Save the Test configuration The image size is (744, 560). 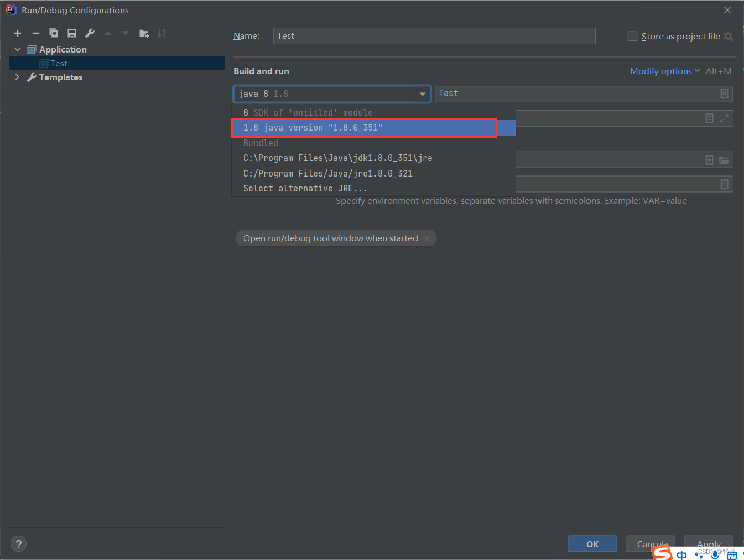[71, 33]
